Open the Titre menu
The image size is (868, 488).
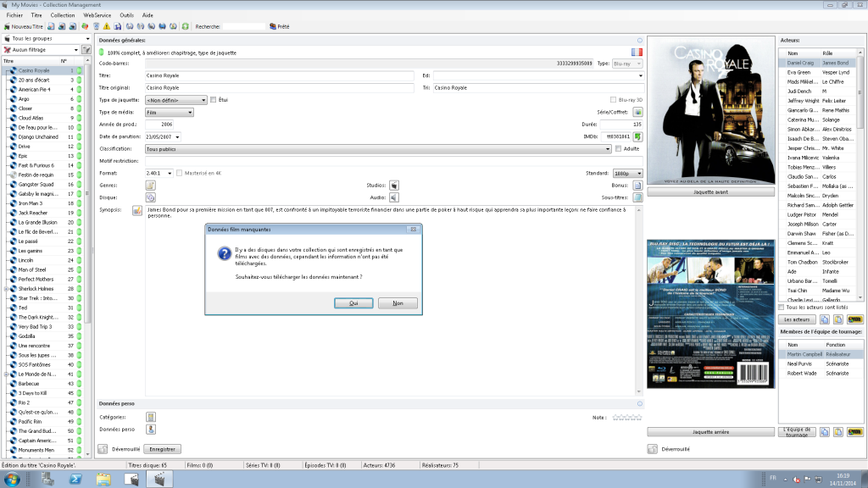[36, 15]
